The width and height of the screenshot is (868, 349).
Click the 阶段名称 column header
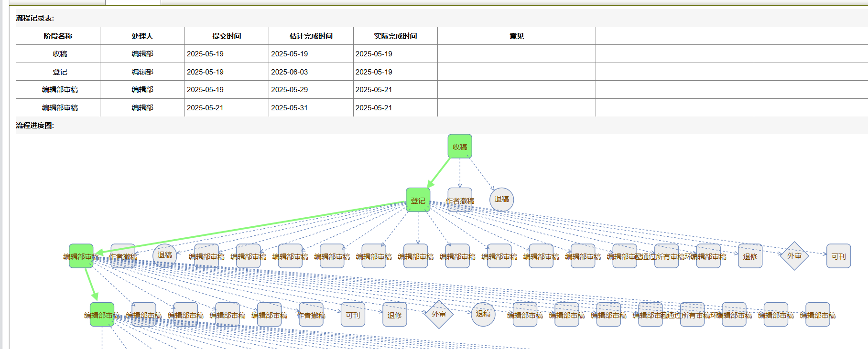(x=58, y=36)
